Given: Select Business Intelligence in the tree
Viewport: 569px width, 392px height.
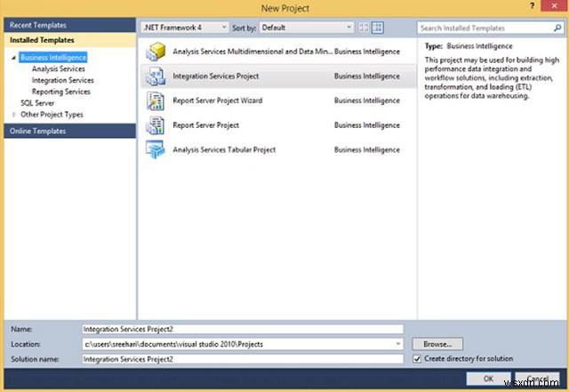Looking at the screenshot, I should (x=53, y=58).
